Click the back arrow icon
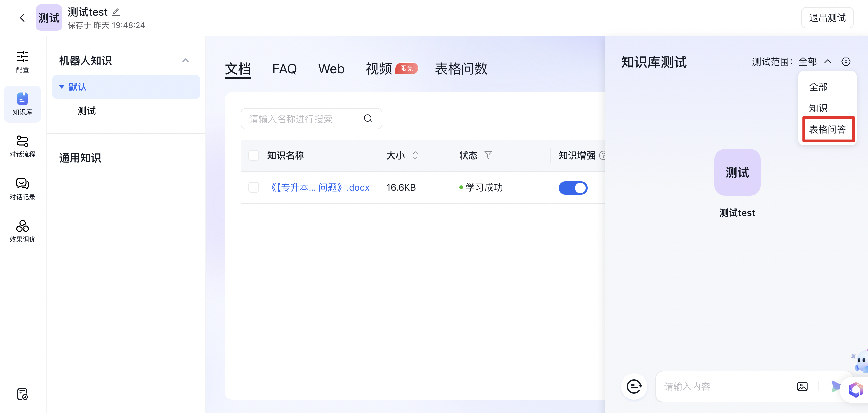Screen dimensions: 868x413 click(x=22, y=18)
